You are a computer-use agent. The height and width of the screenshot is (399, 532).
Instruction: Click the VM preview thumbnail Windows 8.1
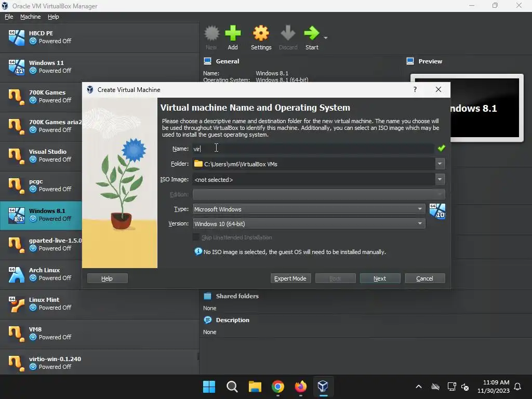[x=467, y=108]
